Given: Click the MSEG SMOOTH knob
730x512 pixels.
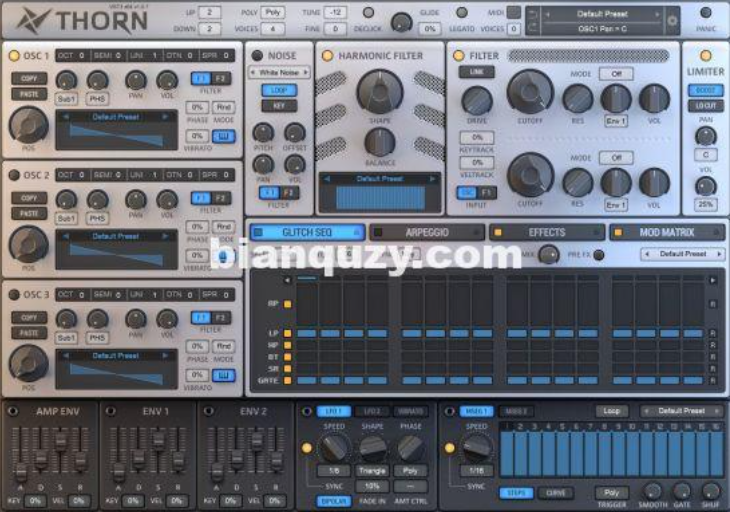Looking at the screenshot, I should (x=652, y=491).
